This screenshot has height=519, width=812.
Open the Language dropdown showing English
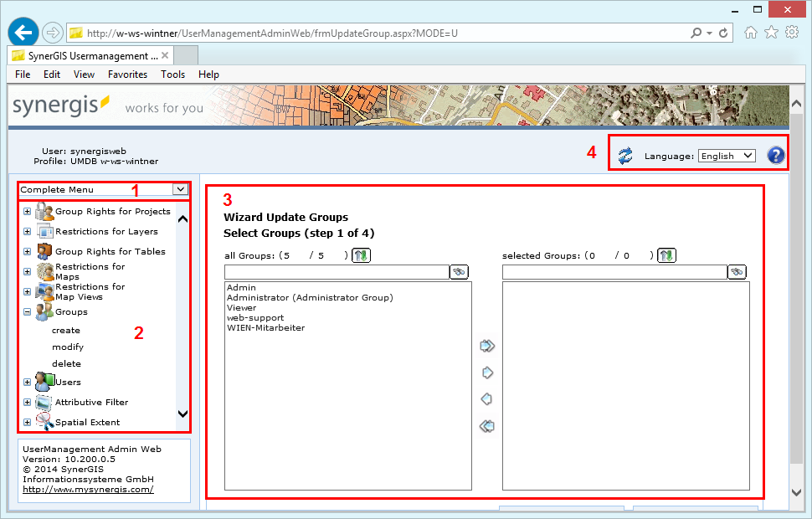tap(726, 155)
